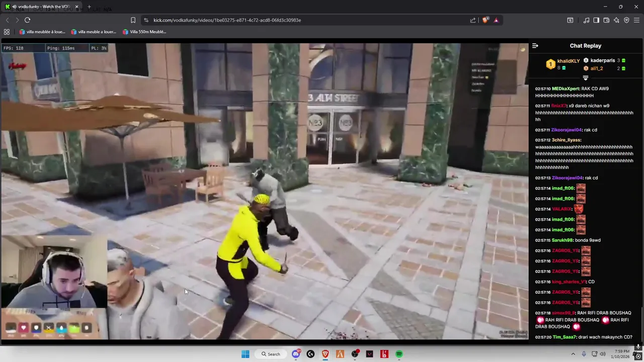644x362 pixels.
Task: Go forward in browser history
Action: [17, 20]
